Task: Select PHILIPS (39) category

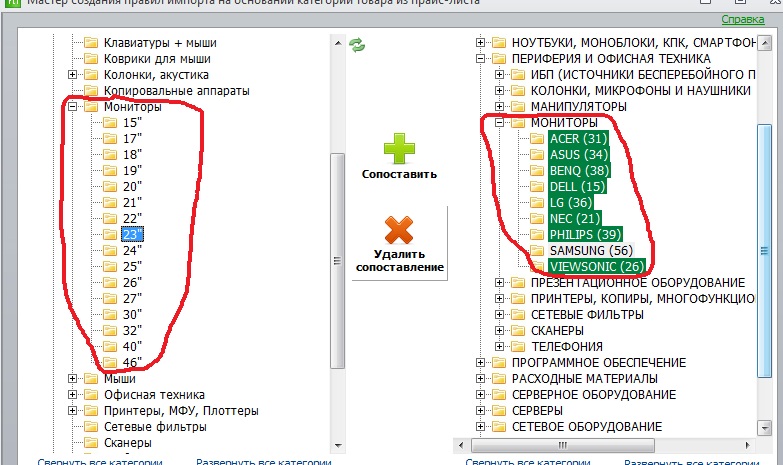Action: [585, 234]
